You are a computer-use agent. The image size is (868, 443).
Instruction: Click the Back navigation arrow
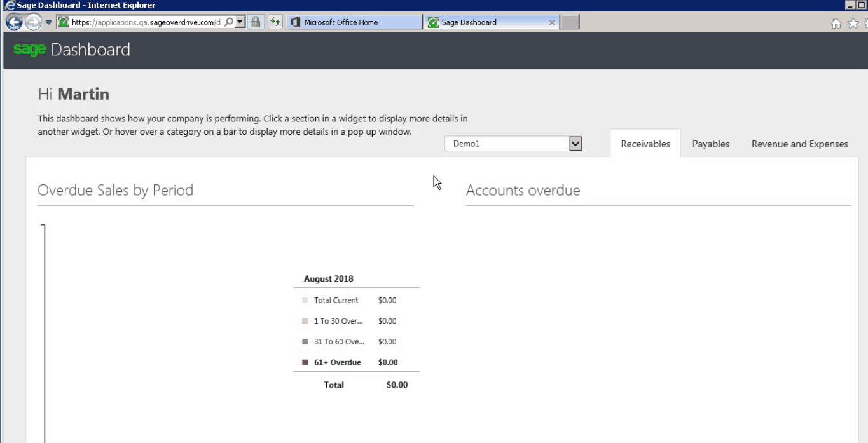[13, 21]
